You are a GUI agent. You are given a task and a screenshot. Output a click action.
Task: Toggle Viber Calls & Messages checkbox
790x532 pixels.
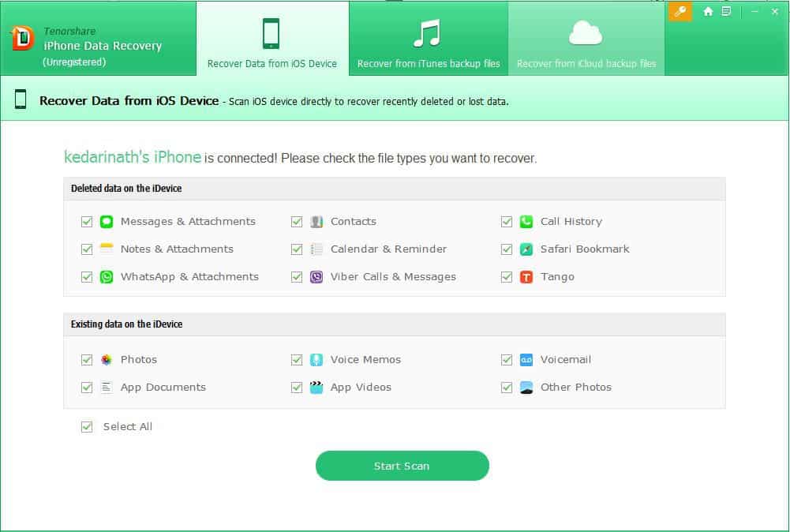[x=297, y=277]
